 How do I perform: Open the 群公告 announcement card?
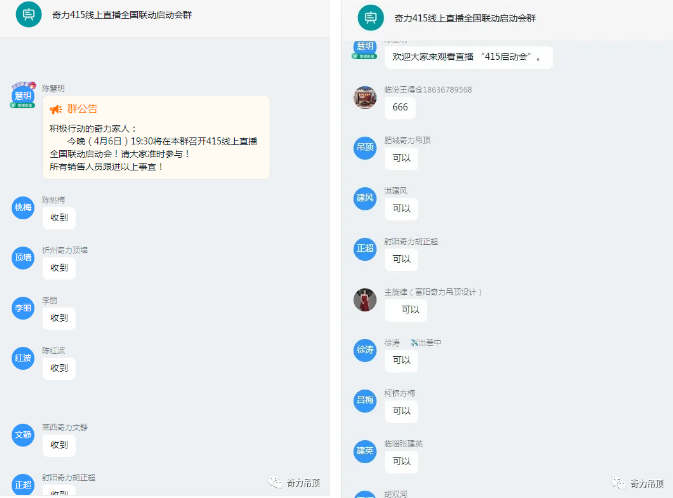tap(156, 137)
